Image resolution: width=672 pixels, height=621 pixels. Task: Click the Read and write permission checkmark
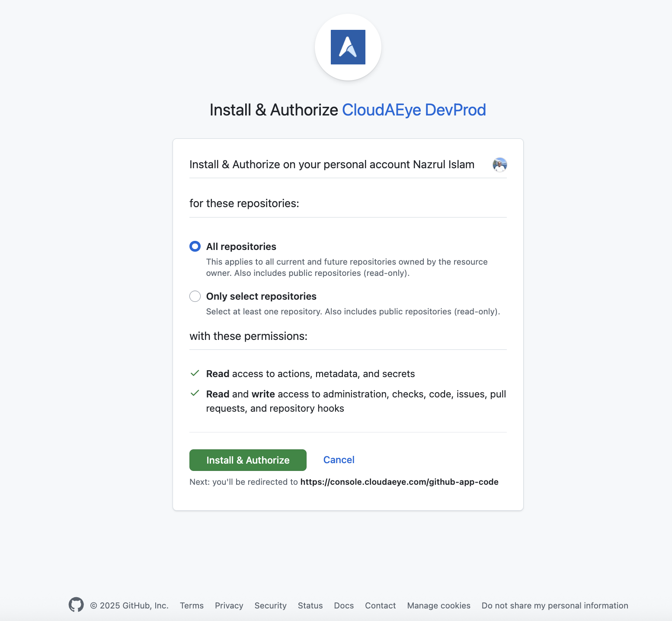(x=195, y=393)
